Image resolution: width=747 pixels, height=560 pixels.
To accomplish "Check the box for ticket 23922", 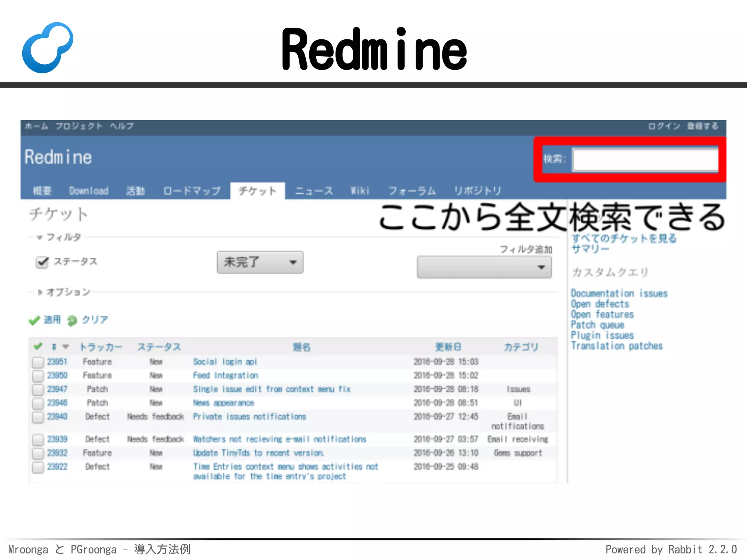I will click(x=38, y=467).
